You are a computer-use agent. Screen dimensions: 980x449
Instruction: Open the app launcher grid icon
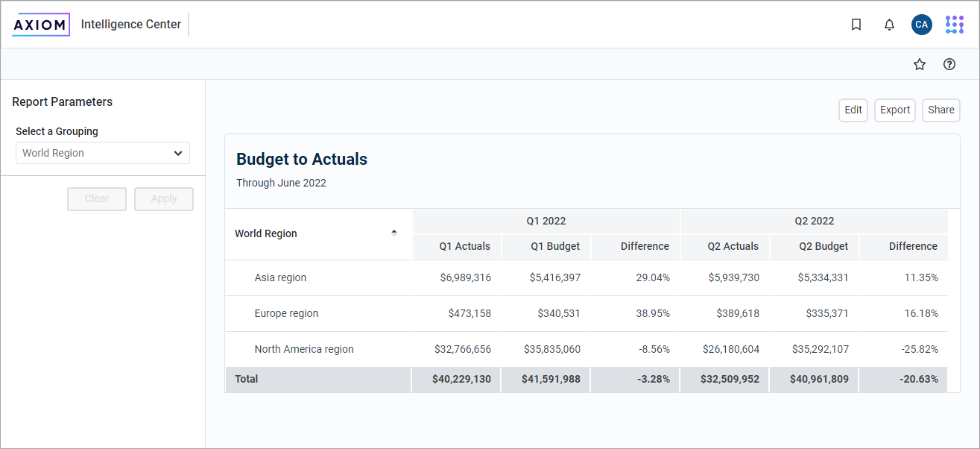click(954, 25)
